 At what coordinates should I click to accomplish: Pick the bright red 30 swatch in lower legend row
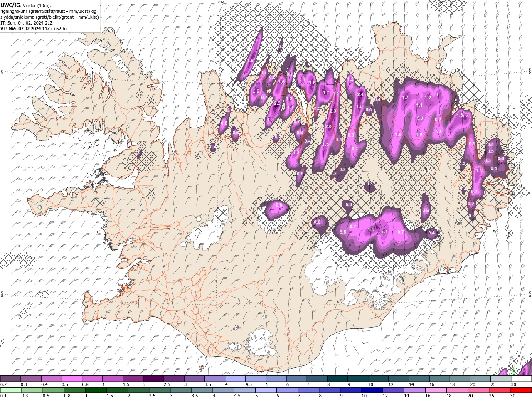pyautogui.click(x=521, y=390)
